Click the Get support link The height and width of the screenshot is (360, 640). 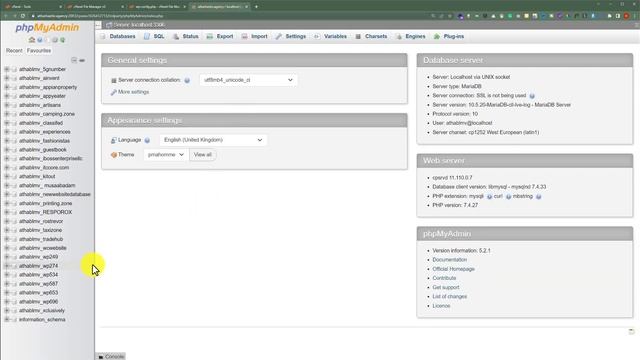coord(446,287)
